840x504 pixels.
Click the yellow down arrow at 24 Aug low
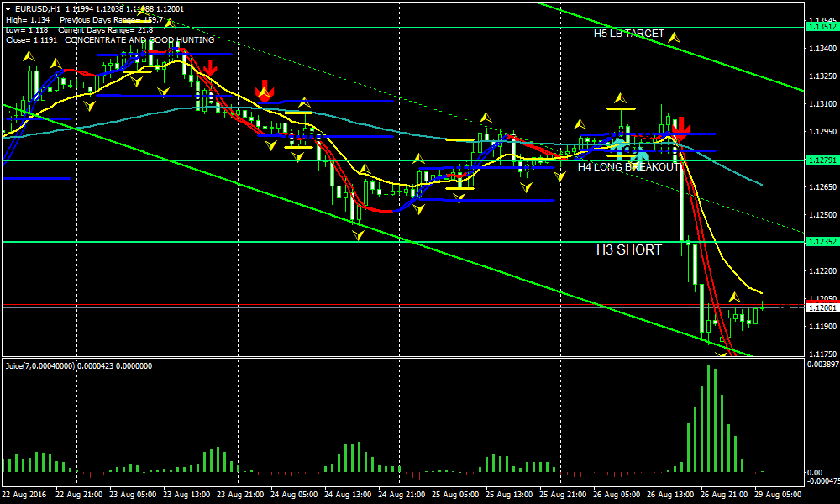coord(358,234)
